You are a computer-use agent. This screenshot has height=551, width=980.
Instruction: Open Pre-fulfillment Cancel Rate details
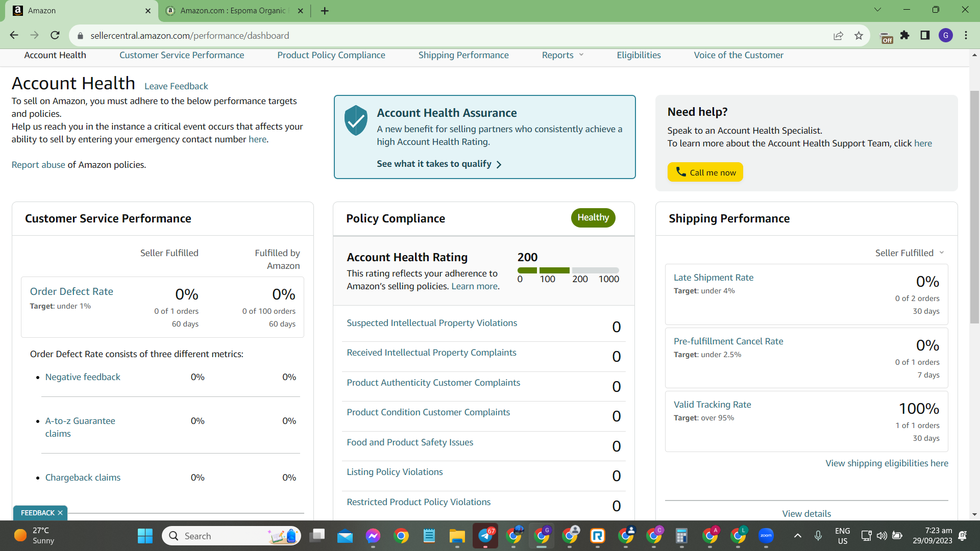(x=728, y=341)
